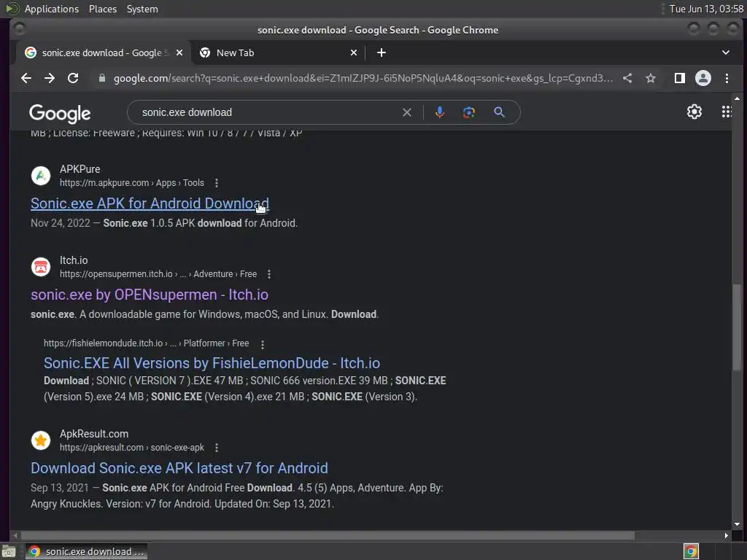The width and height of the screenshot is (747, 560).
Task: Open more options for the APKPure result
Action: click(216, 183)
